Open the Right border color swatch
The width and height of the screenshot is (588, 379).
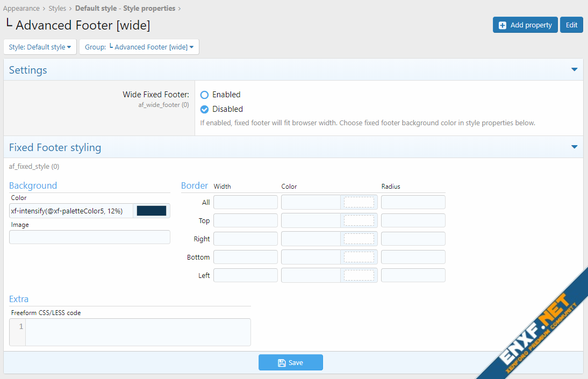[x=359, y=239]
